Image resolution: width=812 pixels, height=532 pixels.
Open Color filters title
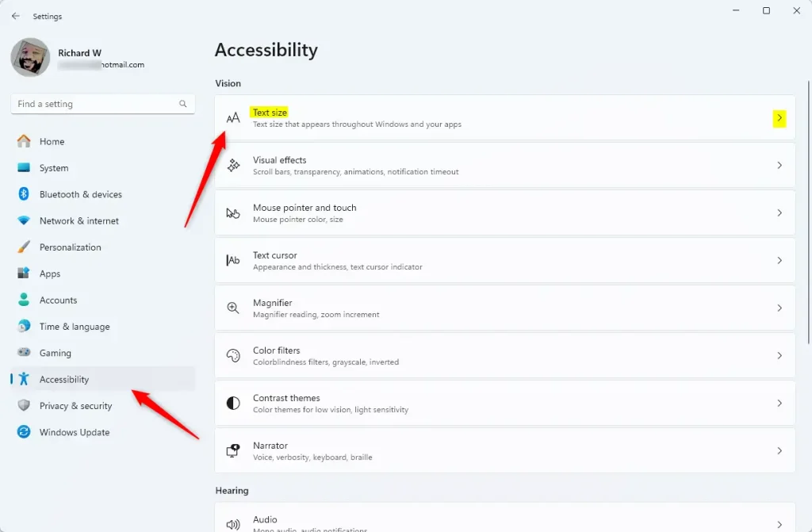[x=277, y=350]
